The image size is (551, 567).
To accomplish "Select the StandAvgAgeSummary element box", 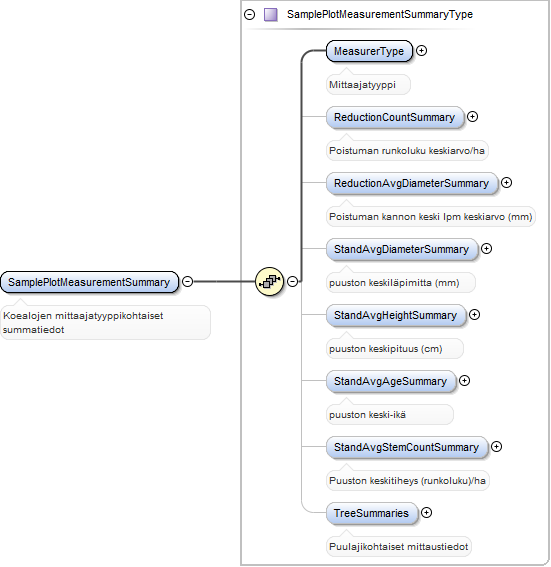I will point(391,381).
